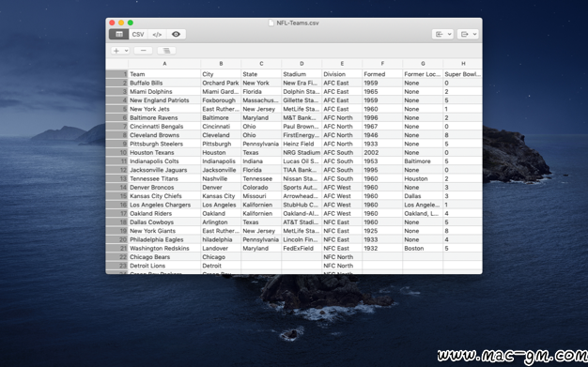Select row number 1 header
The width and height of the screenshot is (588, 367).
click(117, 74)
